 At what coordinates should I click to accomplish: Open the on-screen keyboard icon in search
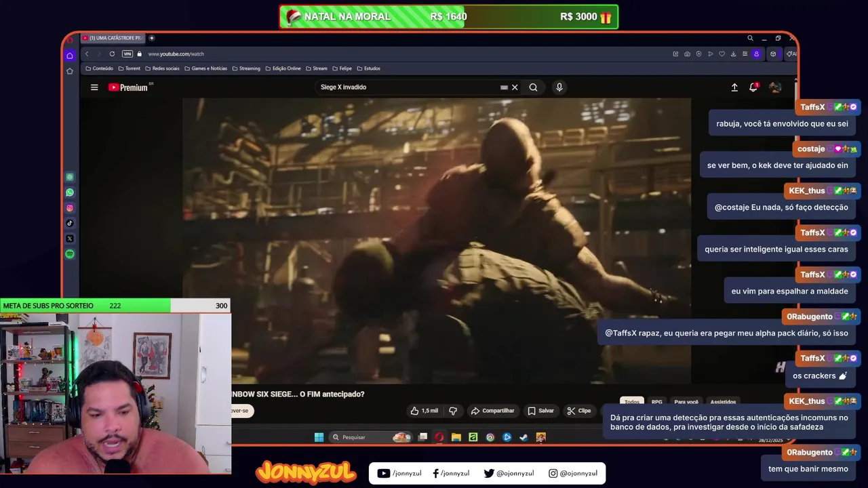tap(504, 87)
